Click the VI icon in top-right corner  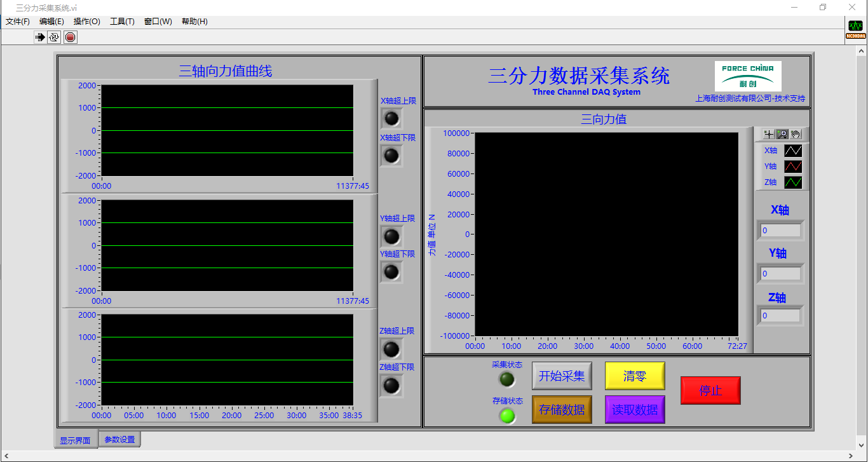point(855,29)
